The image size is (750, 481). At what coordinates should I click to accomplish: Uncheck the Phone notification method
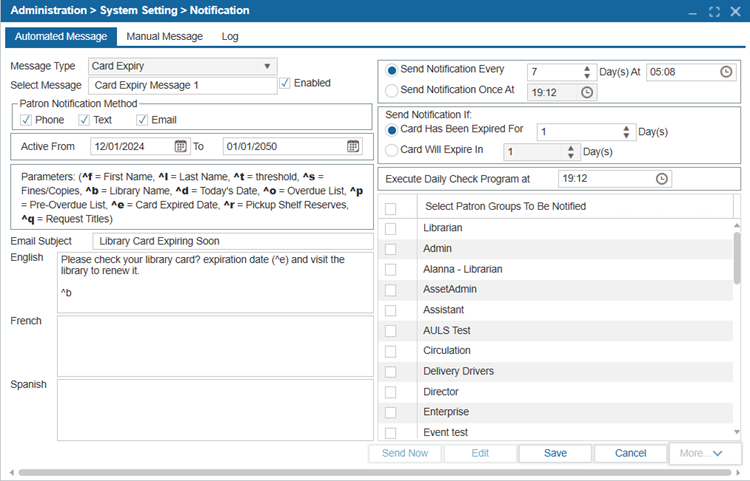26,120
